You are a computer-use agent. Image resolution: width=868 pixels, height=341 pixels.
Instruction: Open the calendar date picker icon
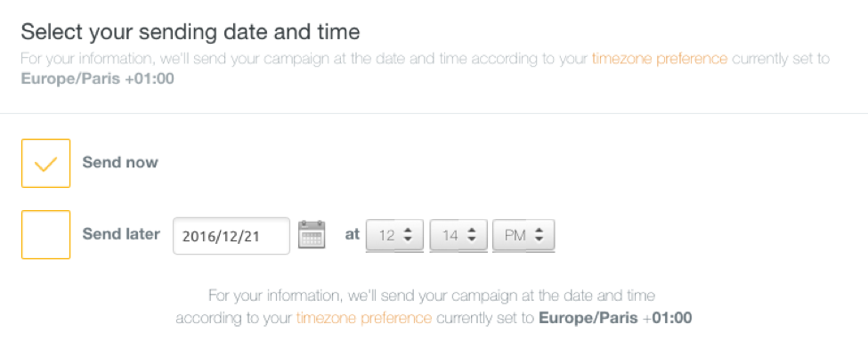pyautogui.click(x=312, y=234)
